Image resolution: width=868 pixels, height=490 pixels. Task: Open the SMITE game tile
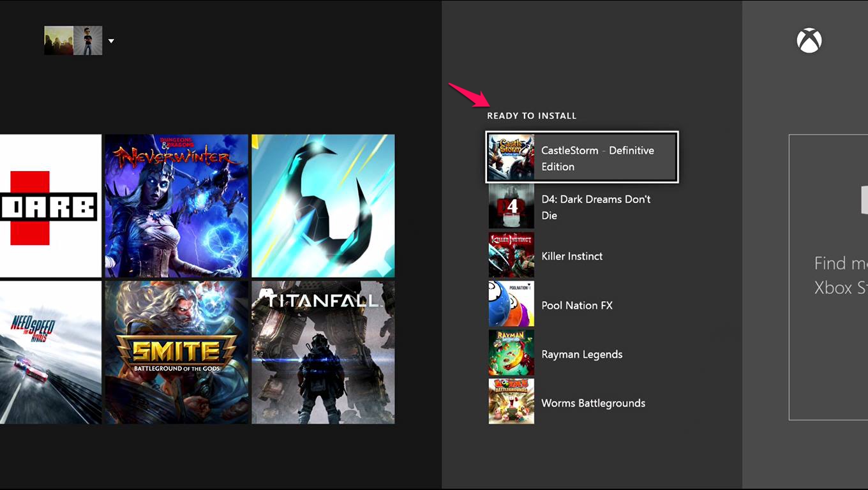176,352
